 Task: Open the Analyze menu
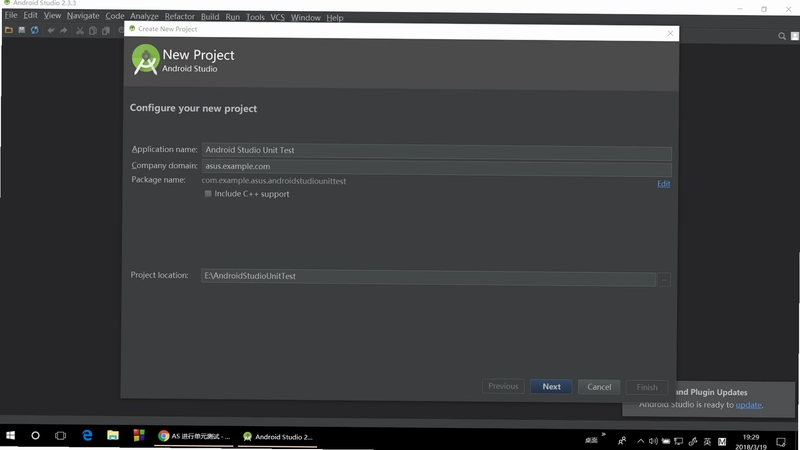[144, 16]
